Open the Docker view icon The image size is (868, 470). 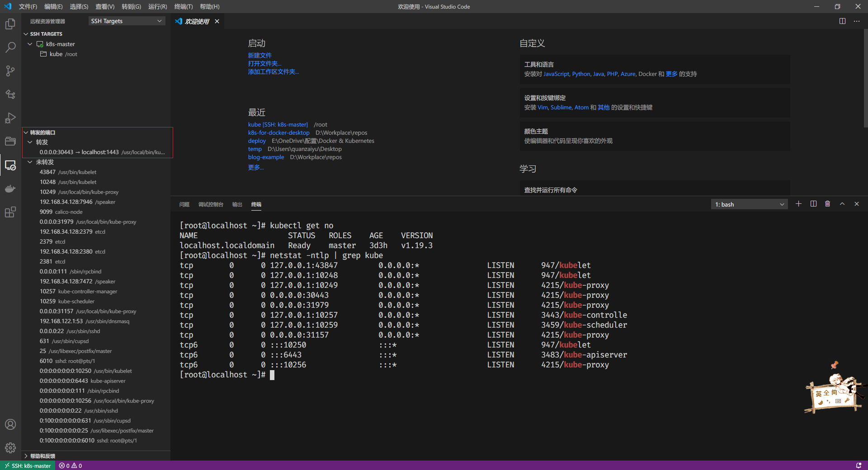[x=10, y=188]
